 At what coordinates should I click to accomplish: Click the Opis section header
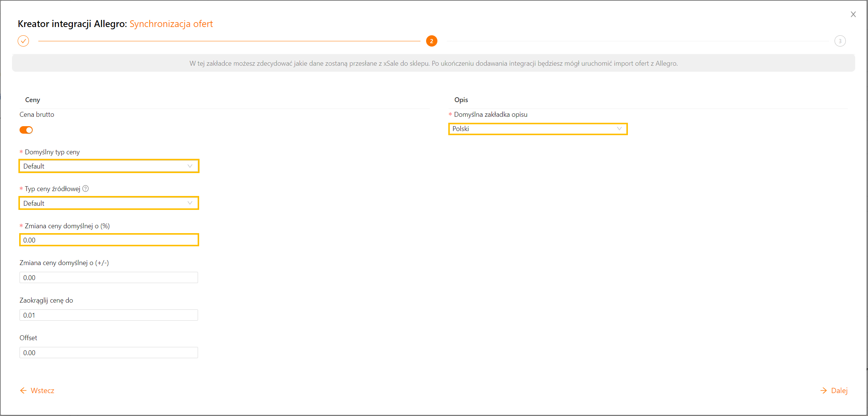point(461,100)
